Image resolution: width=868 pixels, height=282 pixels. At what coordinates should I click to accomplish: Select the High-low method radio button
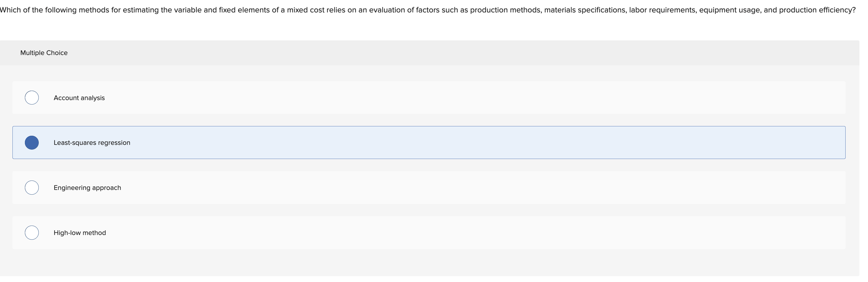pyautogui.click(x=32, y=232)
